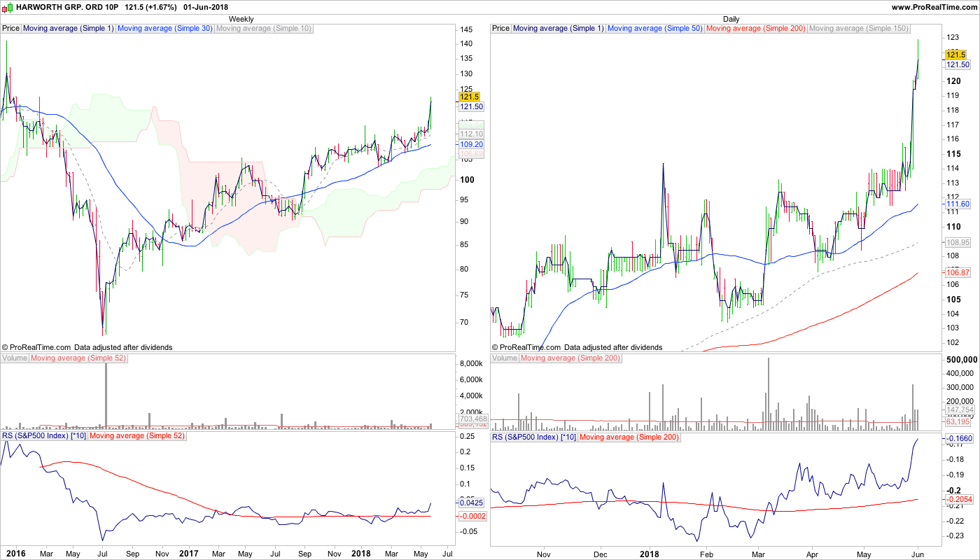Select the Weekly chart title

[241, 19]
